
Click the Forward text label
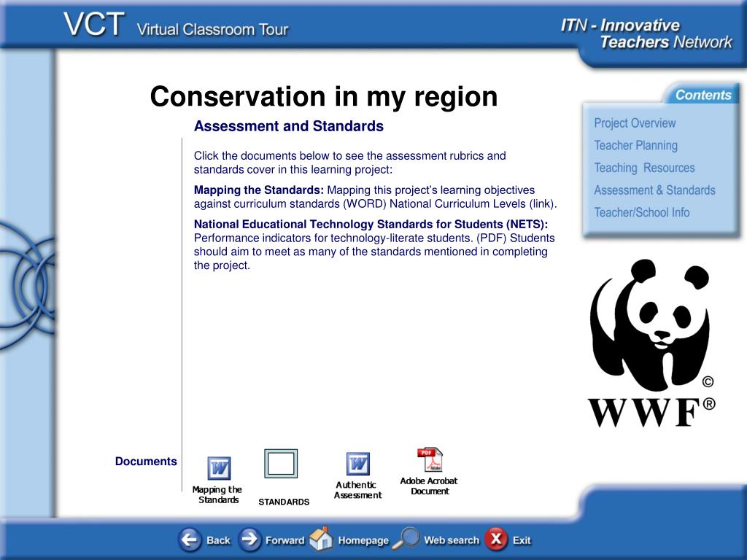285,540
